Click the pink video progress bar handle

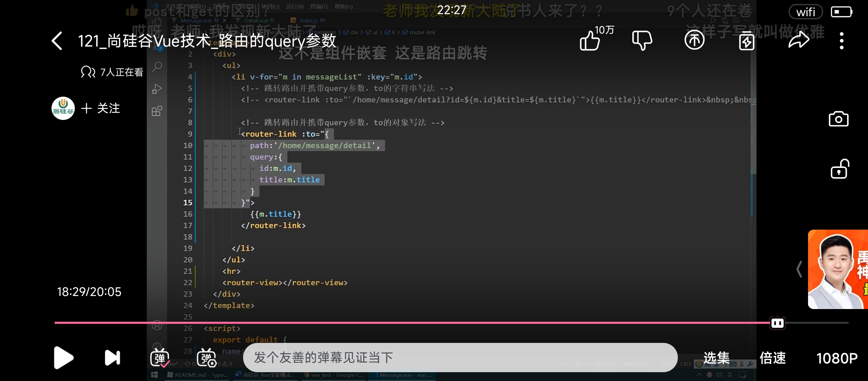click(777, 323)
